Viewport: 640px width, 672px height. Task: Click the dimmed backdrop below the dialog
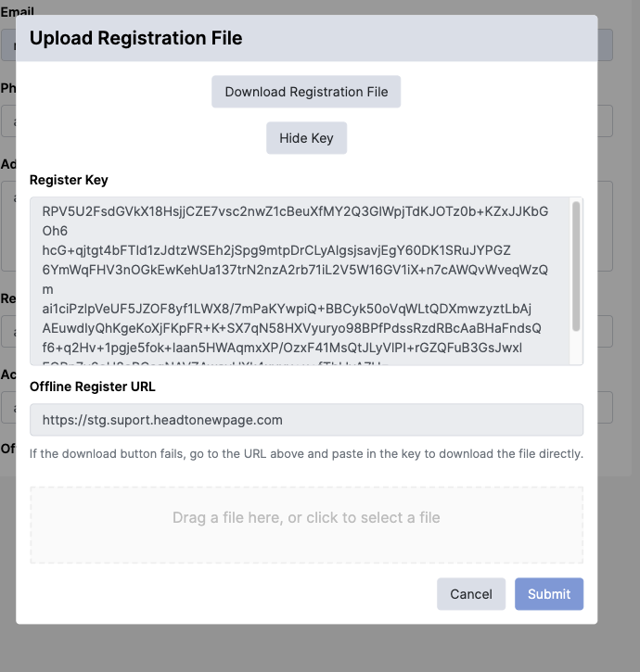click(x=306, y=649)
